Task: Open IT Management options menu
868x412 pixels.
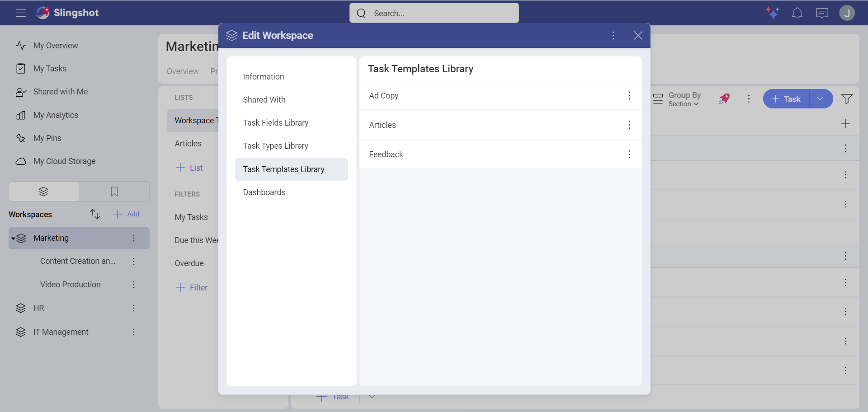Action: click(134, 332)
